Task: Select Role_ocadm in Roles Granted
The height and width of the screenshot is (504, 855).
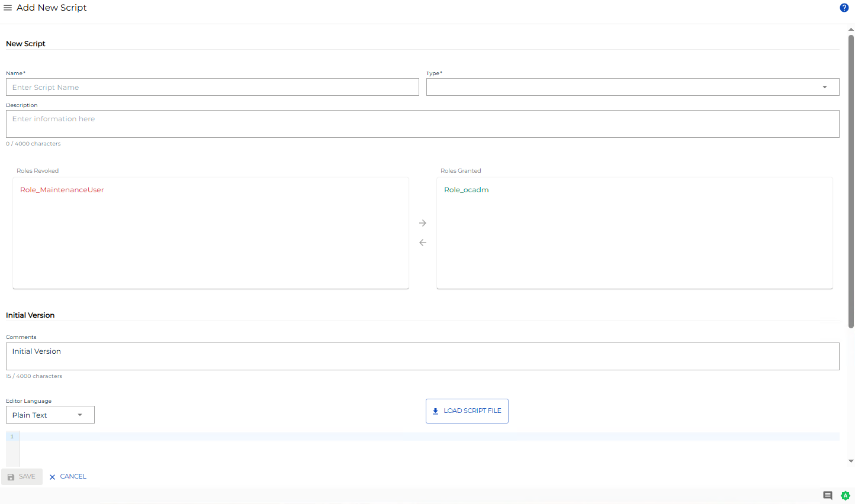Action: pyautogui.click(x=467, y=190)
